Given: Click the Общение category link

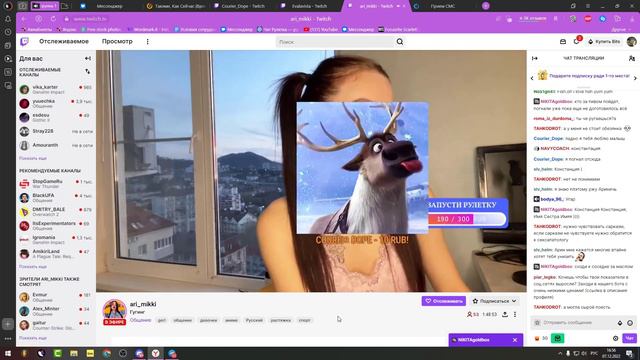Looking at the screenshot, I should 140,320.
